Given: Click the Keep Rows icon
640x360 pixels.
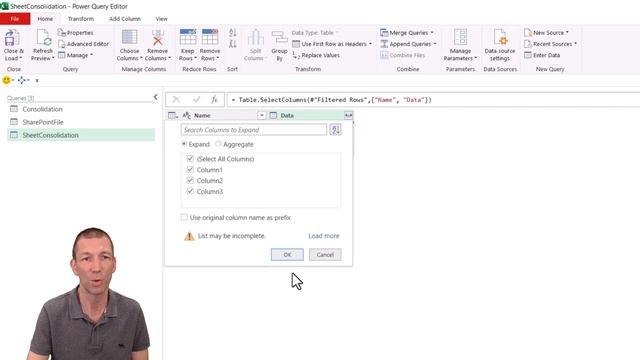Looking at the screenshot, I should click(188, 37).
